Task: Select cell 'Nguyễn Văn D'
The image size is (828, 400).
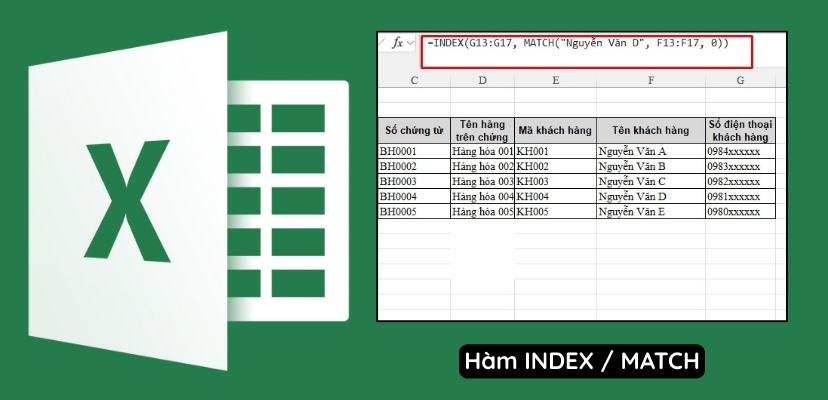Action: coord(651,197)
